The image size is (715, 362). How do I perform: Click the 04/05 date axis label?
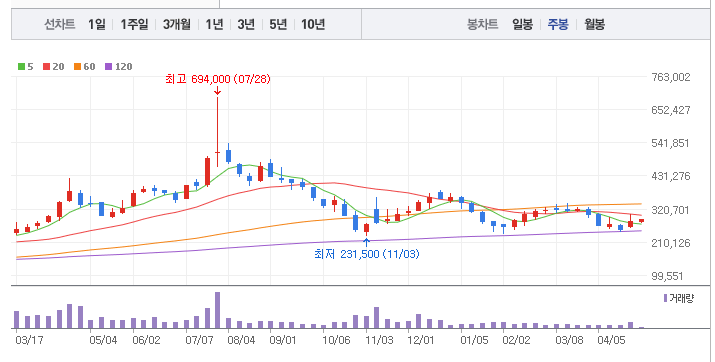tap(611, 340)
